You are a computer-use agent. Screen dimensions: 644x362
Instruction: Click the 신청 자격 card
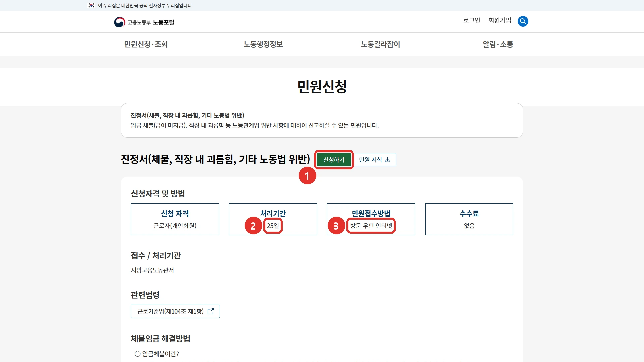click(x=175, y=219)
